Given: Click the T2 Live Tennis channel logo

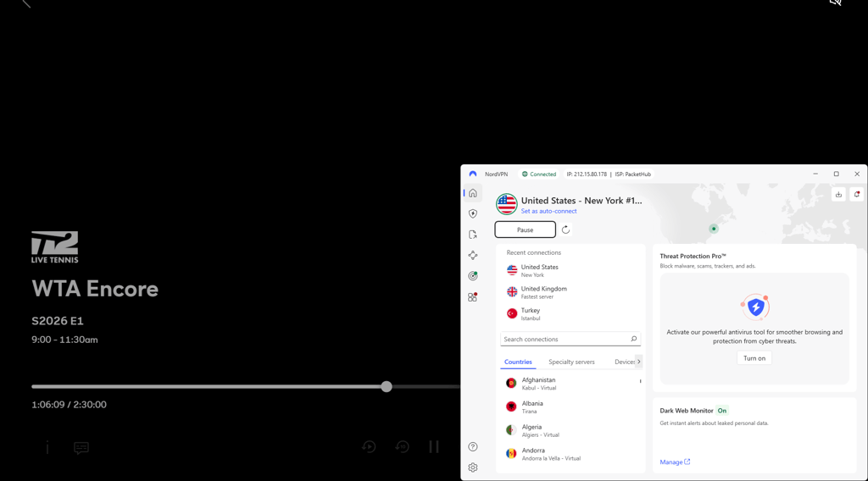Looking at the screenshot, I should click(55, 247).
